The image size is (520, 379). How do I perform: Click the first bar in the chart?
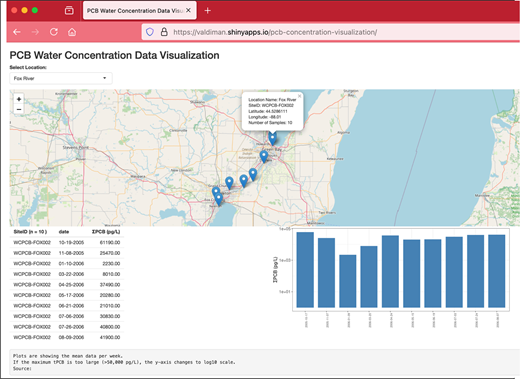point(305,270)
